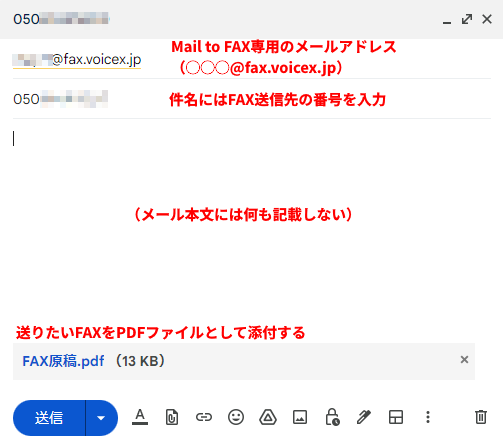Open text formatting options

point(140,417)
